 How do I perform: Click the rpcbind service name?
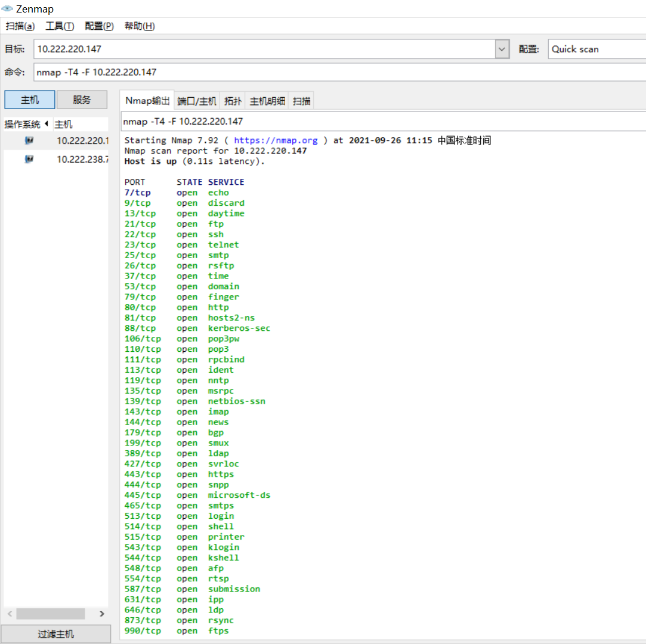(226, 360)
